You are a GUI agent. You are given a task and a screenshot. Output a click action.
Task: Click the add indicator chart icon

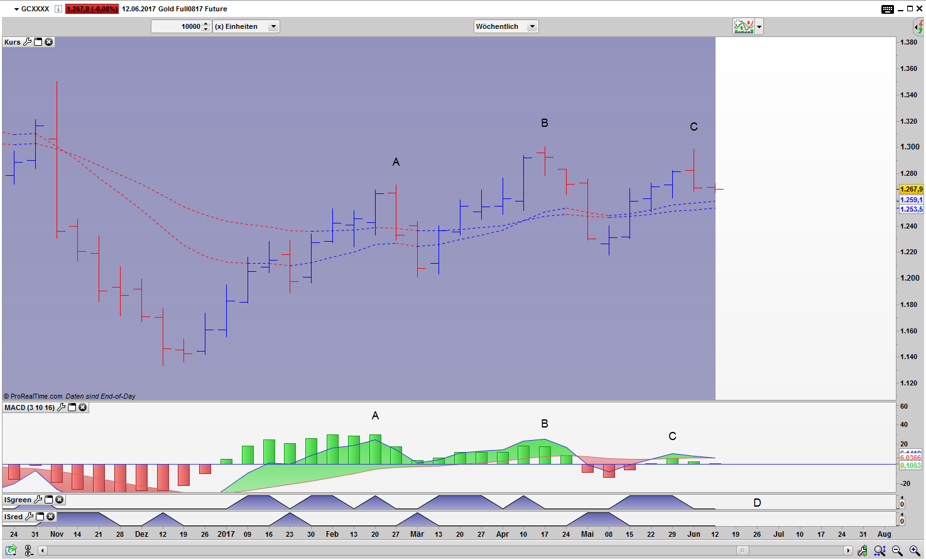click(x=743, y=26)
